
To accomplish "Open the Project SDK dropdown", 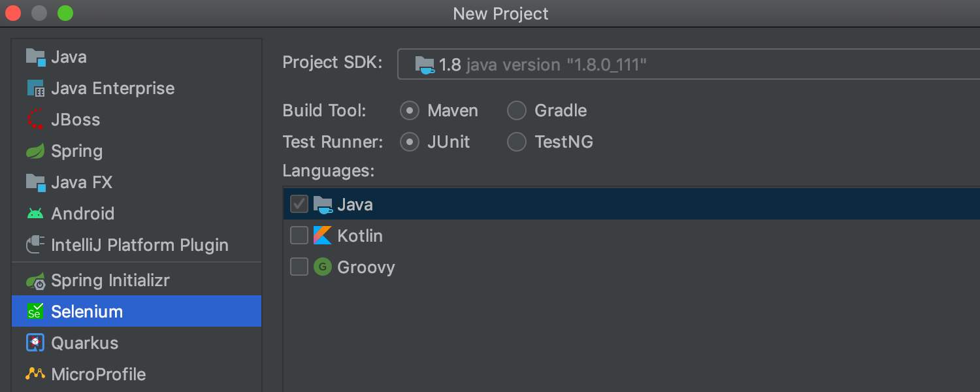I will [689, 64].
